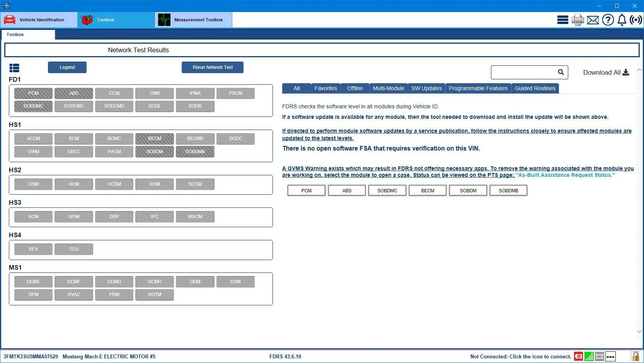Click the dashed voltage readout box
644x363 pixels.
pos(610,356)
